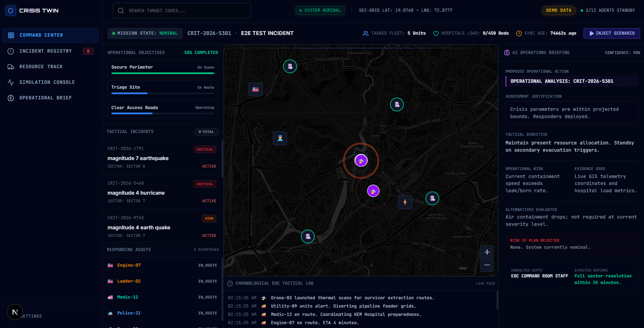Click the 5 Dispatched assets label
This screenshot has height=328, width=644.
click(x=206, y=250)
